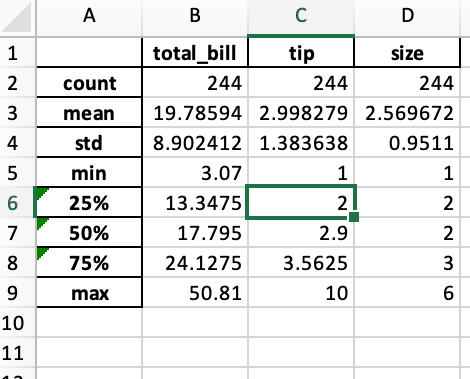470x379 pixels.
Task: Select row 8 header
Action: tap(17, 263)
